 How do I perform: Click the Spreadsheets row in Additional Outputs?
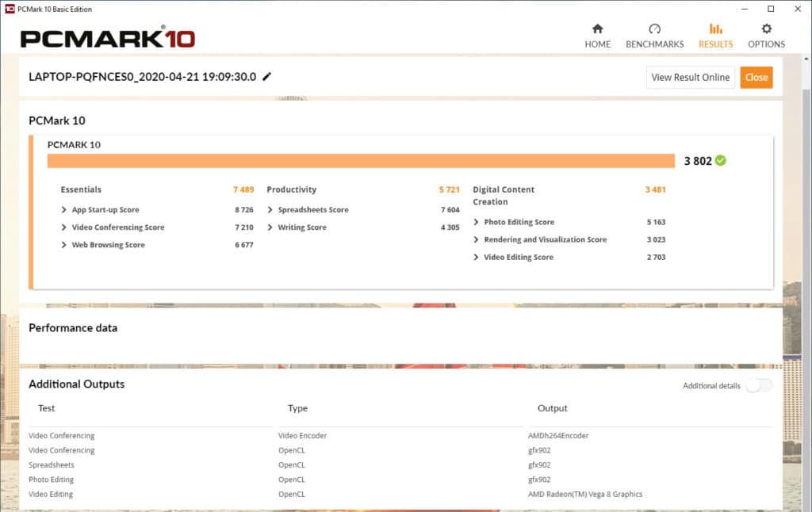click(400, 465)
